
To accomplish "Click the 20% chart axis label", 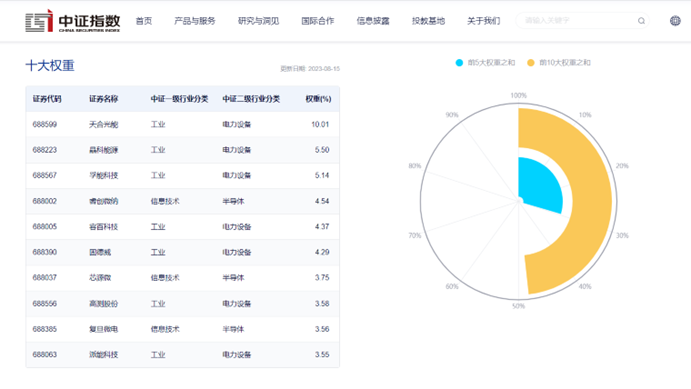I will 622,166.
